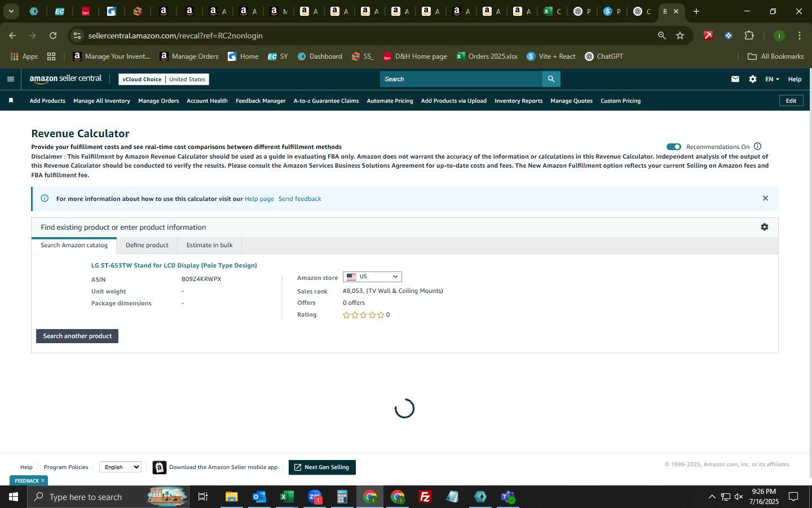Click the Send feedback link
The width and height of the screenshot is (812, 508).
300,199
